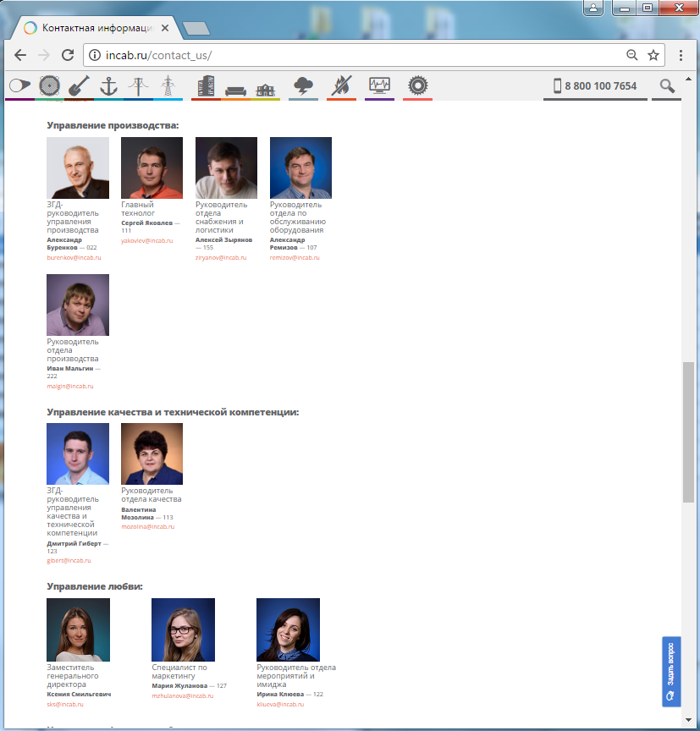
Task: Click the anchor icon in site navigation
Action: pyautogui.click(x=107, y=85)
